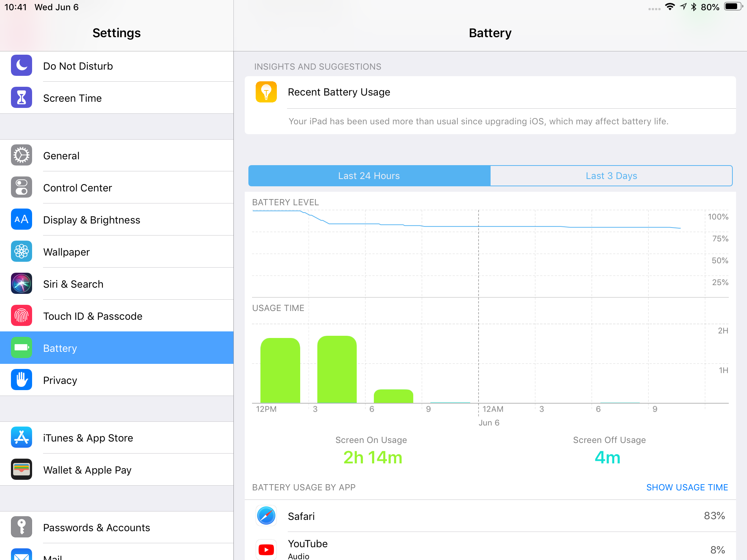Tap the Wallet & Apple Pay icon

coord(22,470)
